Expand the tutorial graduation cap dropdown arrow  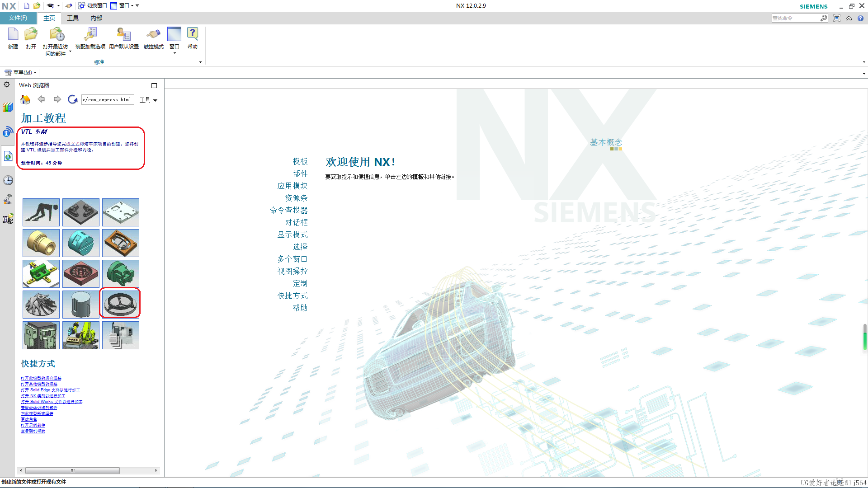point(58,6)
